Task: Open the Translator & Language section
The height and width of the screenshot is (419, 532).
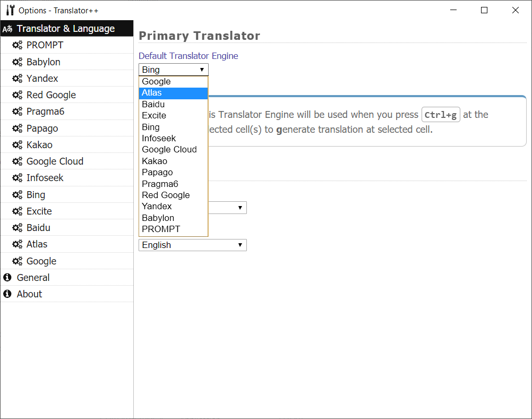Action: [67, 29]
